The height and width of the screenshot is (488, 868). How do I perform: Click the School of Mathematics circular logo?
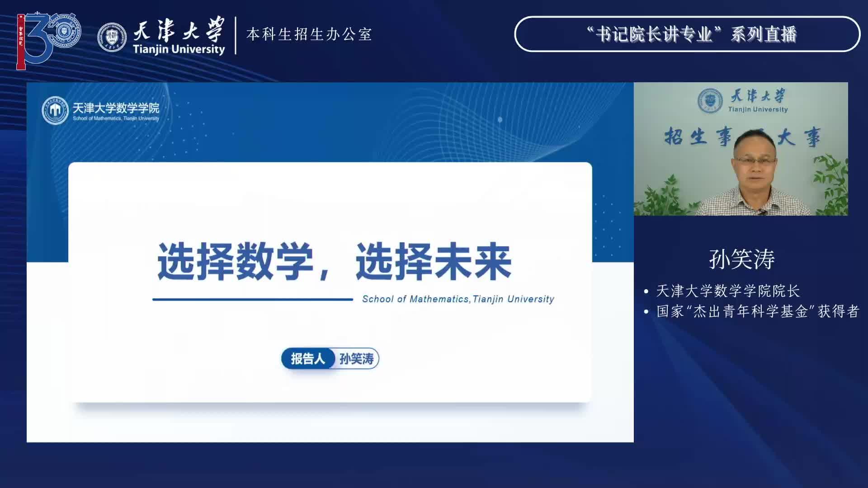(x=55, y=110)
